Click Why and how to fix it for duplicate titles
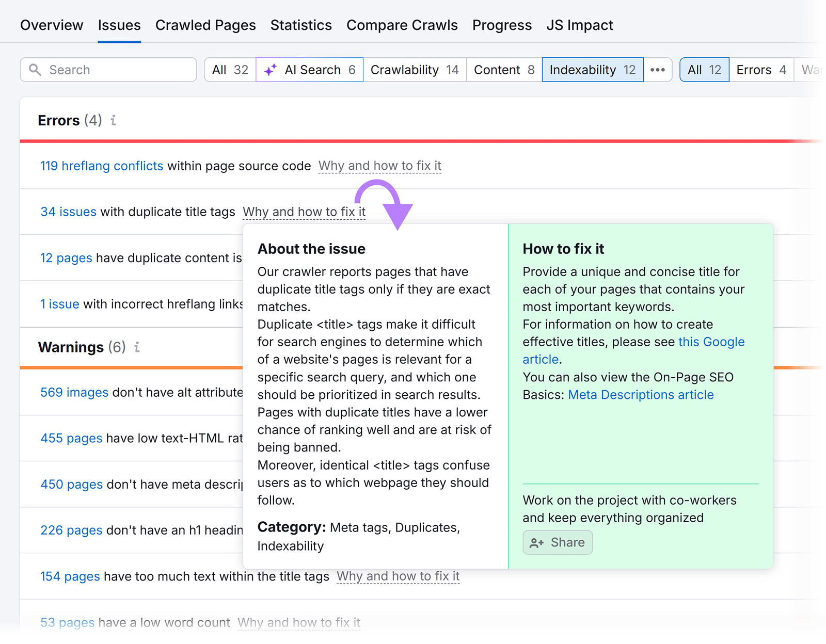826x644 pixels. [x=304, y=212]
